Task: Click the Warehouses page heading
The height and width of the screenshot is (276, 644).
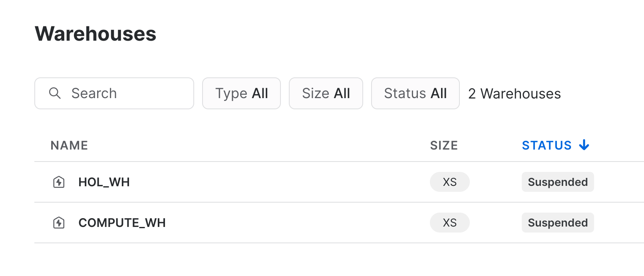Action: point(95,34)
